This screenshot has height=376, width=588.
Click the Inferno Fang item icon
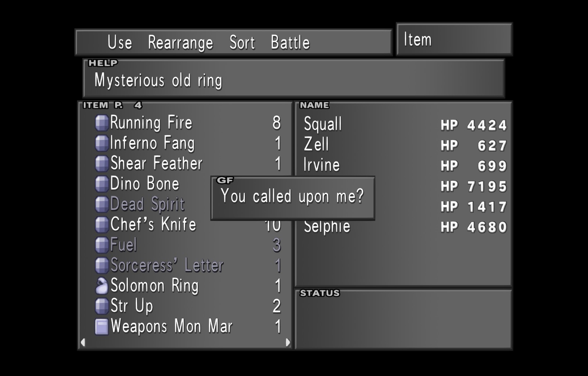coord(102,143)
